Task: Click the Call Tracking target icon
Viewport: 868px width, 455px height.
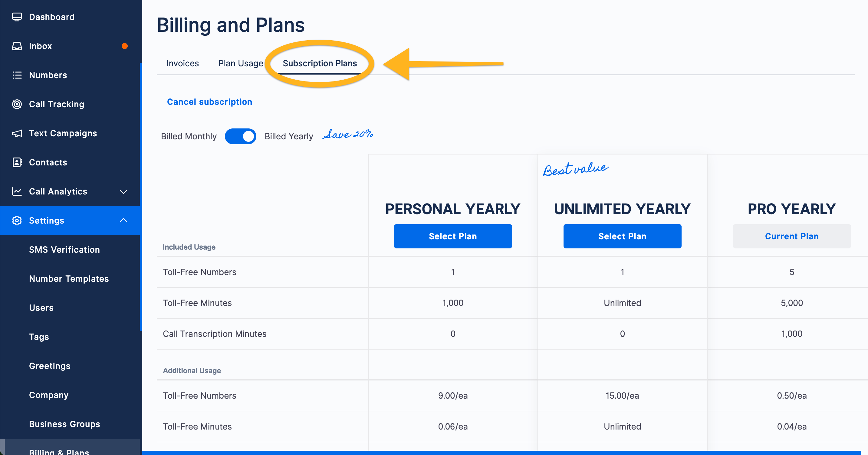Action: [17, 104]
